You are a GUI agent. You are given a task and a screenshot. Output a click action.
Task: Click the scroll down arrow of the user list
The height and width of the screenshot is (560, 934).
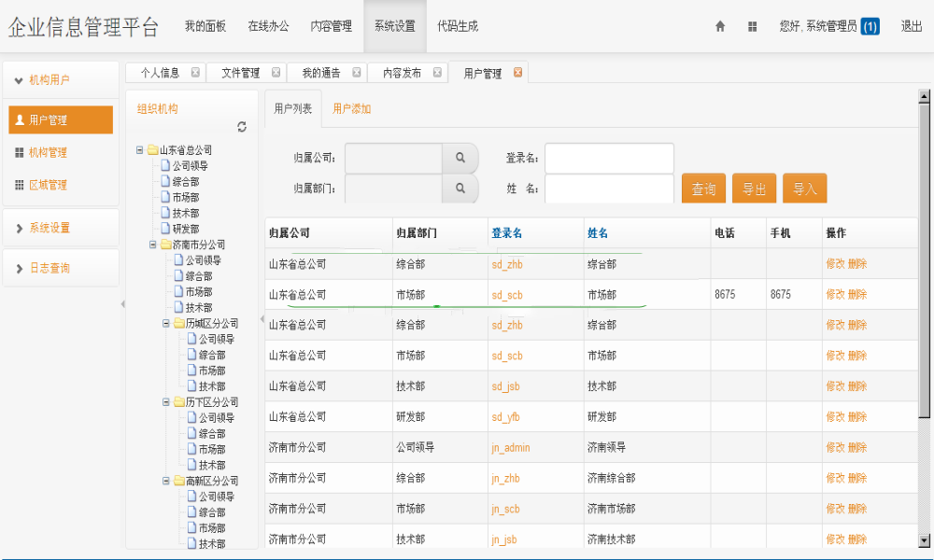[924, 541]
